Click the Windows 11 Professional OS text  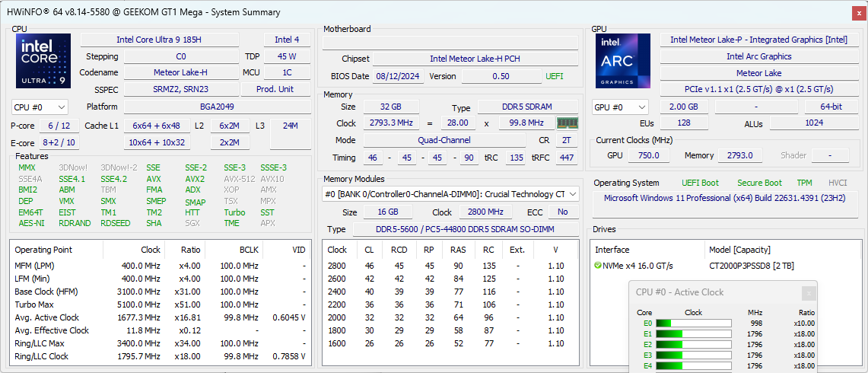725,198
